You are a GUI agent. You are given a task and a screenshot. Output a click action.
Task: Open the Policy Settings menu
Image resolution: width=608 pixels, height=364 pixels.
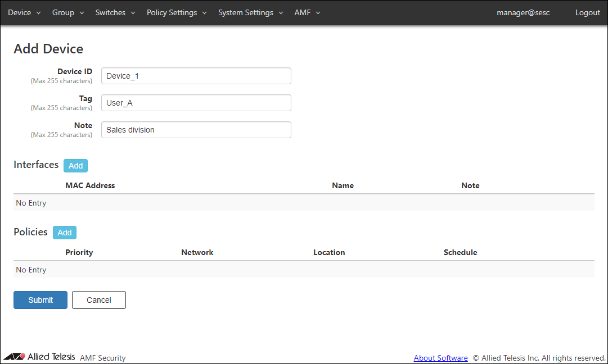[177, 12]
